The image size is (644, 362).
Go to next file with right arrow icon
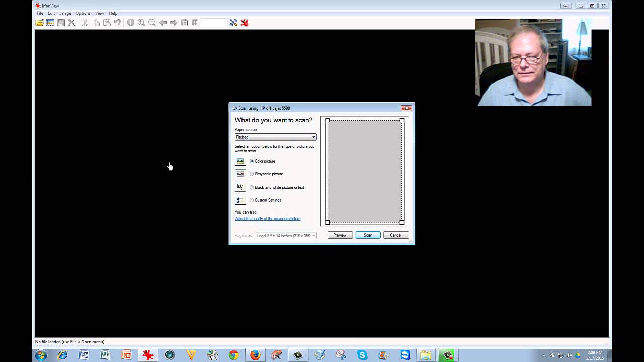[x=174, y=23]
